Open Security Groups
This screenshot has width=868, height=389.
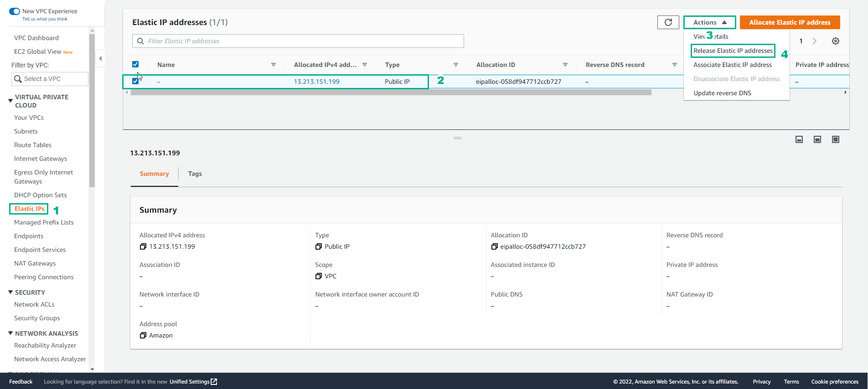37,318
